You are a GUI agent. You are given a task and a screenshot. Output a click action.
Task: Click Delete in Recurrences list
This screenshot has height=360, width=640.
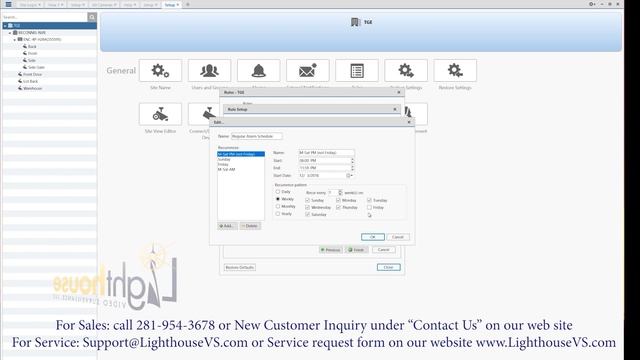tap(250, 226)
